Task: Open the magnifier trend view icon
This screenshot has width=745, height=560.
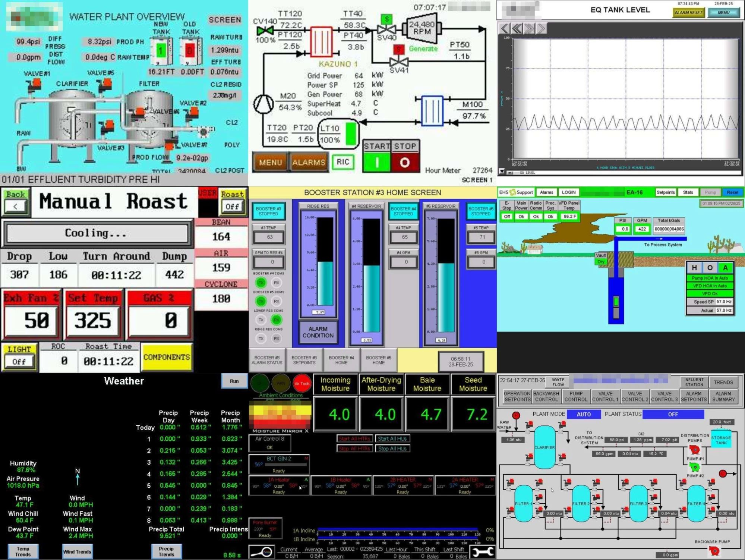Action: (261, 552)
